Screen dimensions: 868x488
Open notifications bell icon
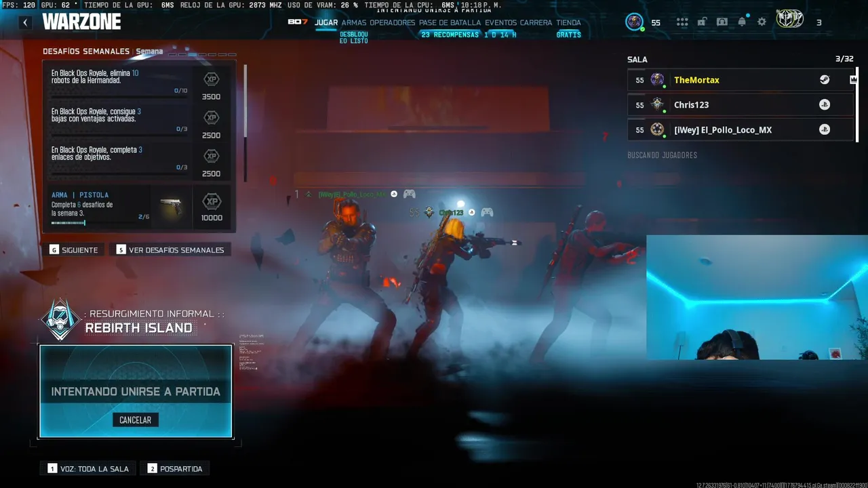pos(742,22)
